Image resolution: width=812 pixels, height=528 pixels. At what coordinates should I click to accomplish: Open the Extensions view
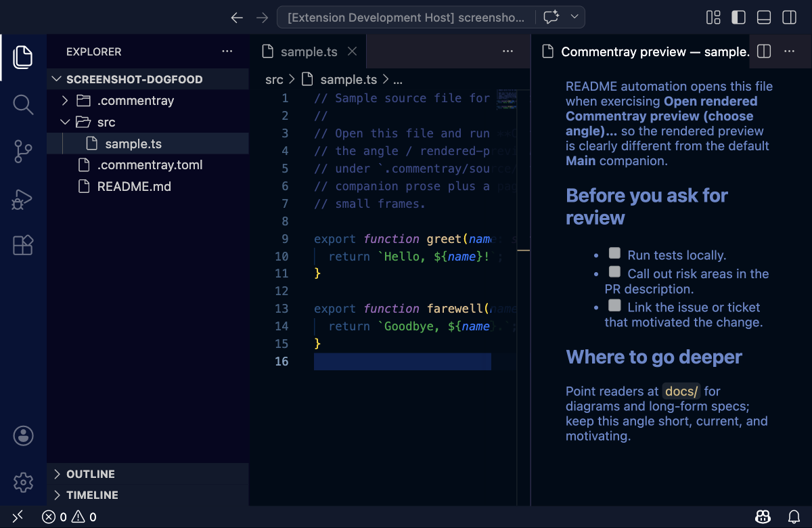pos(23,246)
